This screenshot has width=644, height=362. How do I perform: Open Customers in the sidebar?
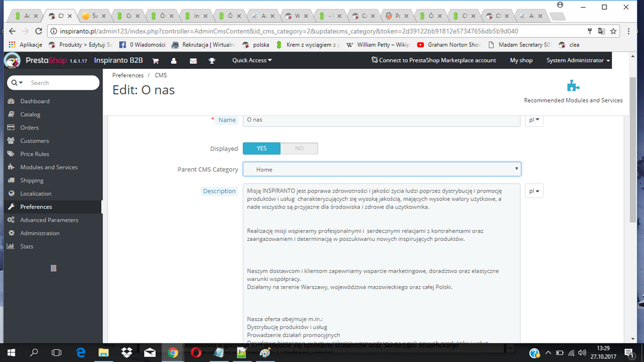[x=35, y=140]
